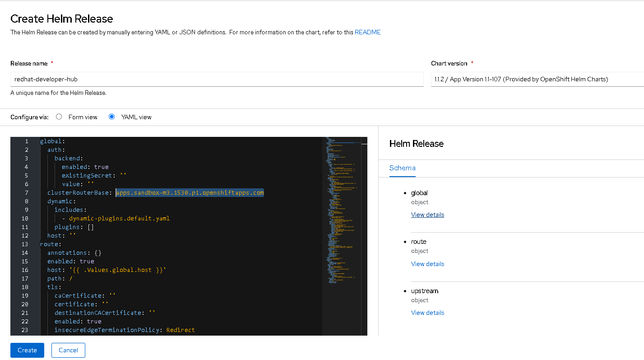Click the dynamic-plugins.default.yaml entry
The image size is (644, 360).
point(119,219)
